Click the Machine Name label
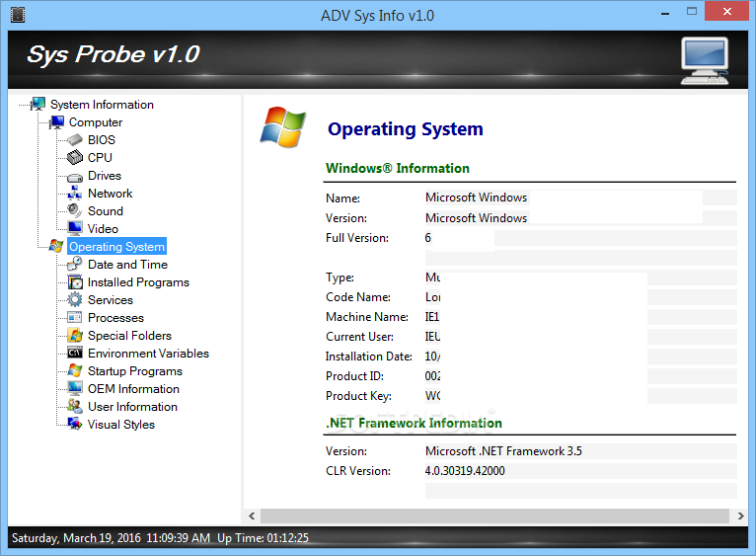The height and width of the screenshot is (556, 756). 367,317
